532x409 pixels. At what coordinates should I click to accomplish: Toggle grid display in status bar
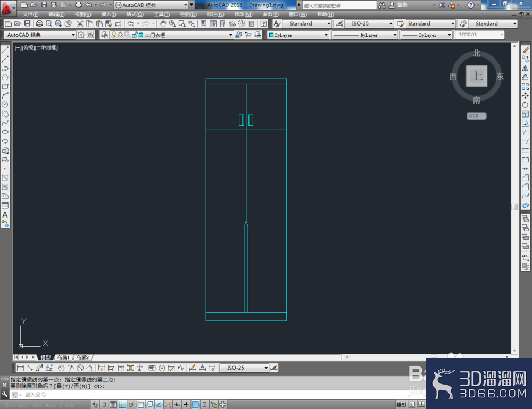point(113,405)
